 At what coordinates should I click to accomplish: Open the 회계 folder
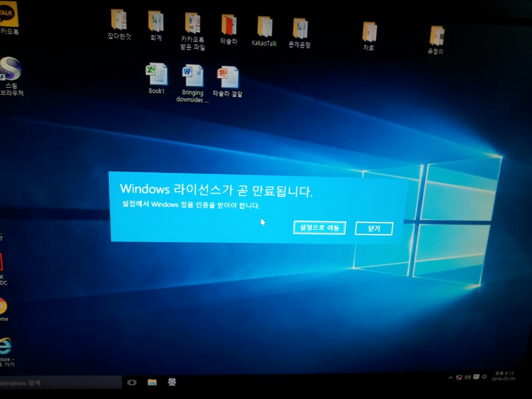click(x=156, y=26)
